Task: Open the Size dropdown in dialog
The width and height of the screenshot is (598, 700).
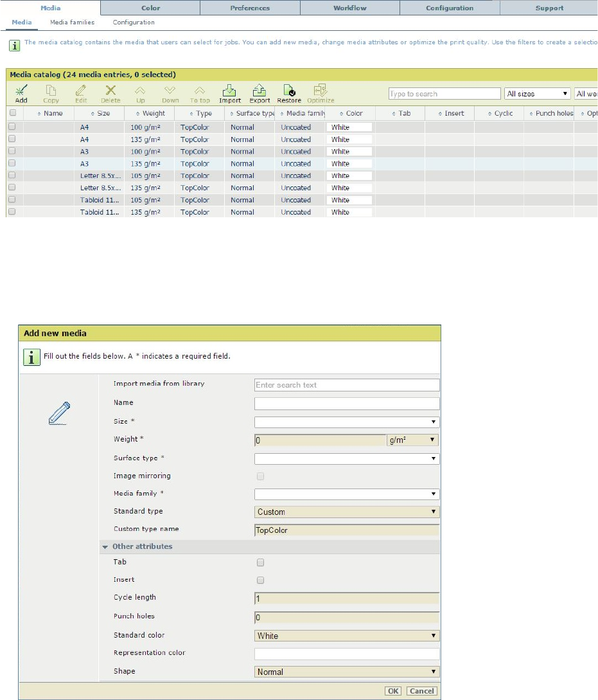Action: pos(347,422)
